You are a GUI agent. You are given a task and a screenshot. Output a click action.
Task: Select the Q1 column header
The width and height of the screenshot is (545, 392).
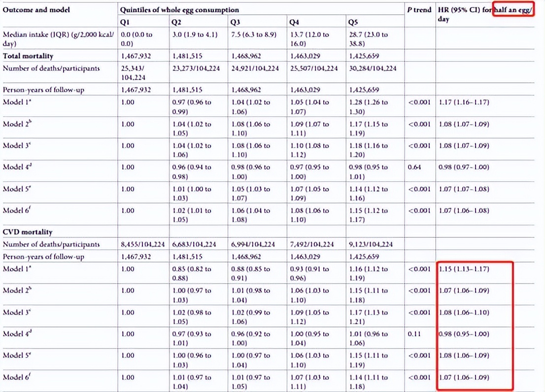click(x=125, y=23)
